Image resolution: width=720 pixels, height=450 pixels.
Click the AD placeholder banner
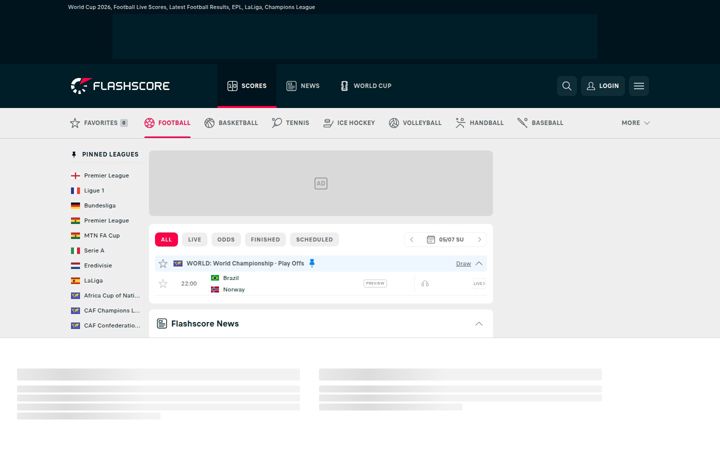[321, 183]
